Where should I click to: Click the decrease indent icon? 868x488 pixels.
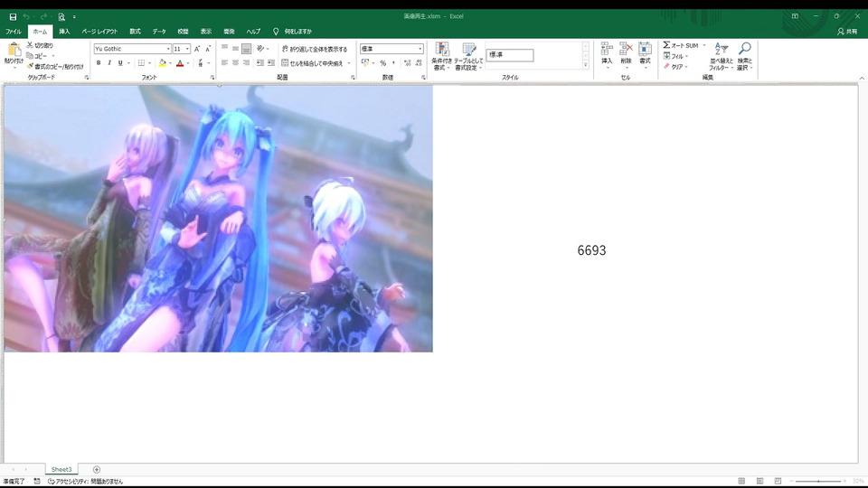[260, 63]
